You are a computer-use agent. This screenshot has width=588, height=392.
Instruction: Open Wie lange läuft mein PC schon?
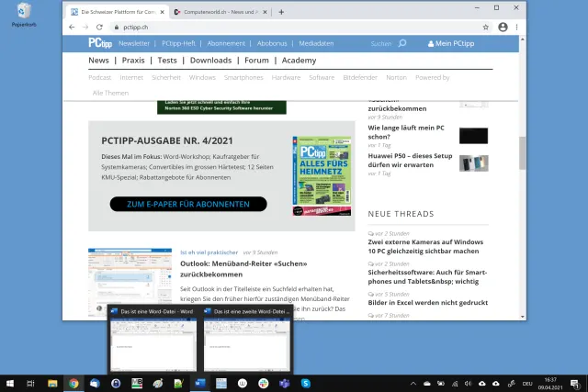coord(406,132)
